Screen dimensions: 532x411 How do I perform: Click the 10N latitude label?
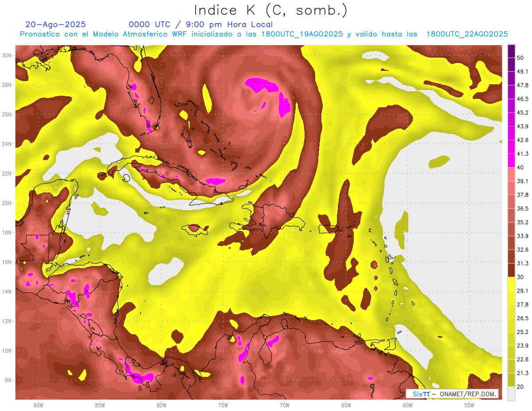7,351
